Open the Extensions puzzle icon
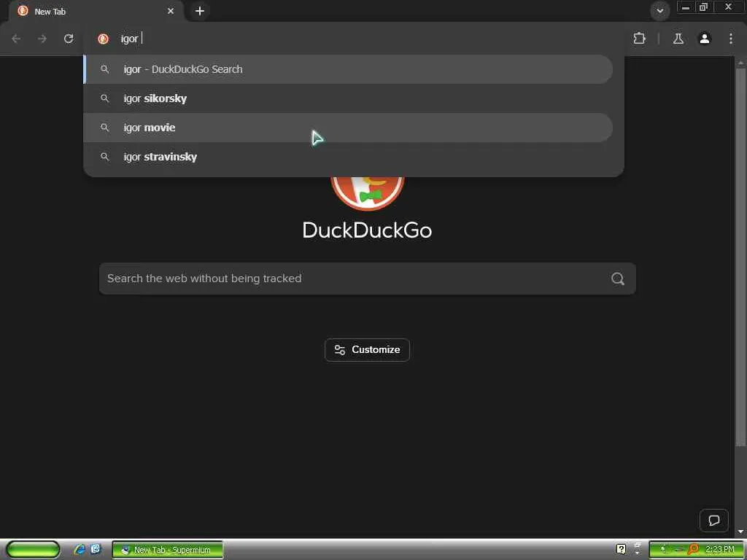The width and height of the screenshot is (747, 560). click(639, 39)
